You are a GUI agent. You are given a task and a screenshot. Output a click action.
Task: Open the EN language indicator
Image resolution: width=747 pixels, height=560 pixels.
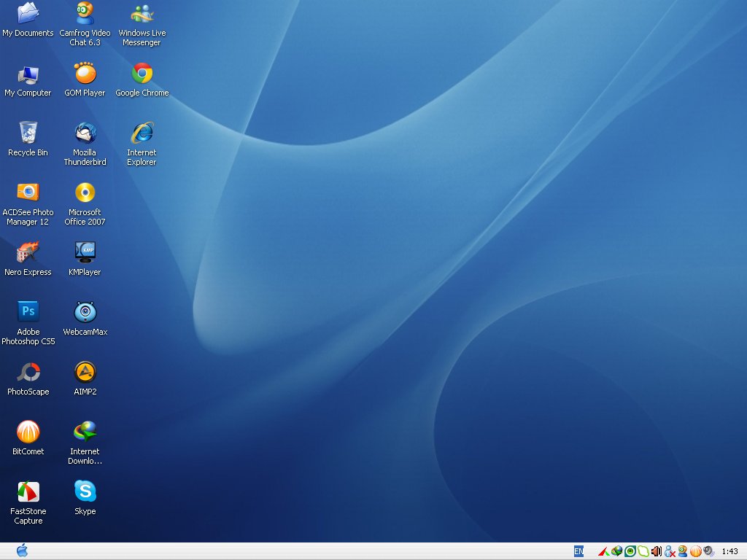pyautogui.click(x=578, y=551)
